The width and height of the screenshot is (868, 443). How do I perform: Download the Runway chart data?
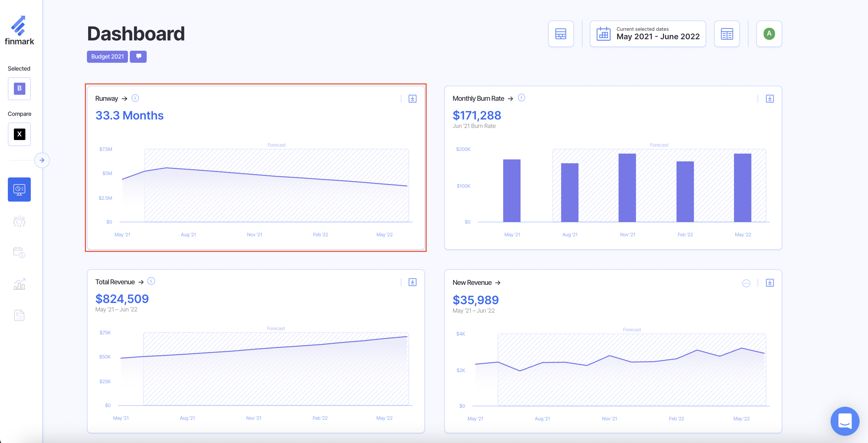(413, 99)
